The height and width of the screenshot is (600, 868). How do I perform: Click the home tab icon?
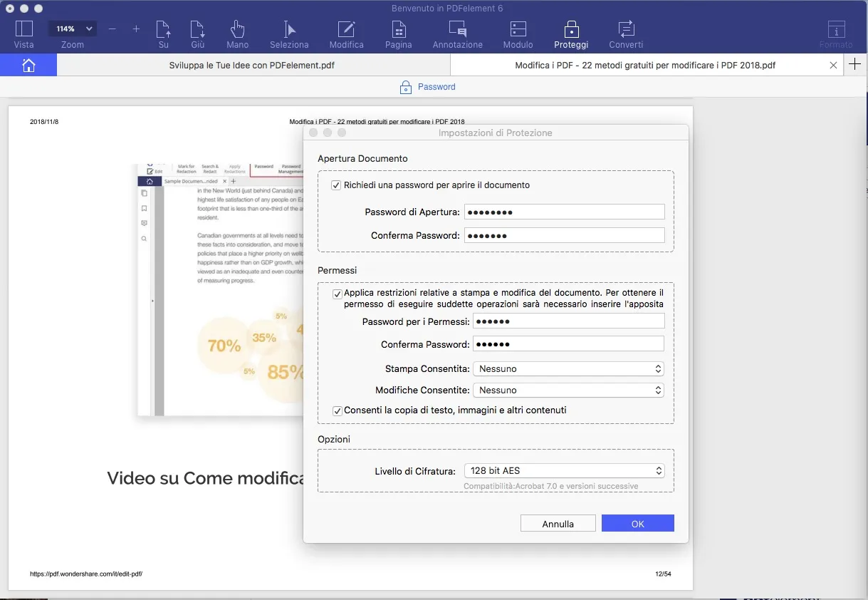[28, 64]
